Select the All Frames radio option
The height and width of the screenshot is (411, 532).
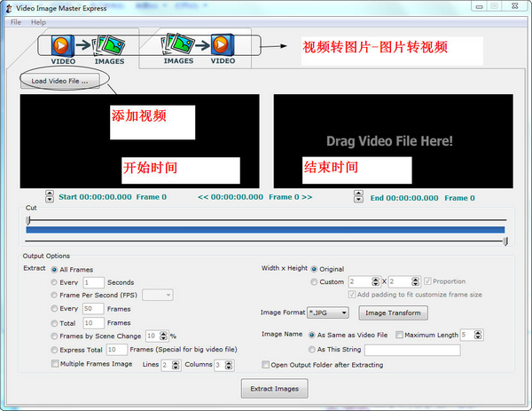point(53,269)
